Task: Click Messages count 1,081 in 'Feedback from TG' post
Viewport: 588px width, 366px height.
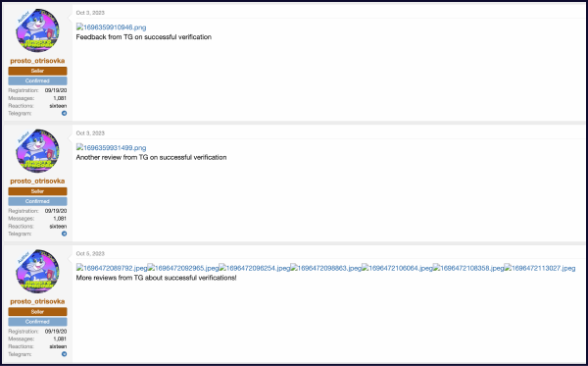Action: coord(60,98)
